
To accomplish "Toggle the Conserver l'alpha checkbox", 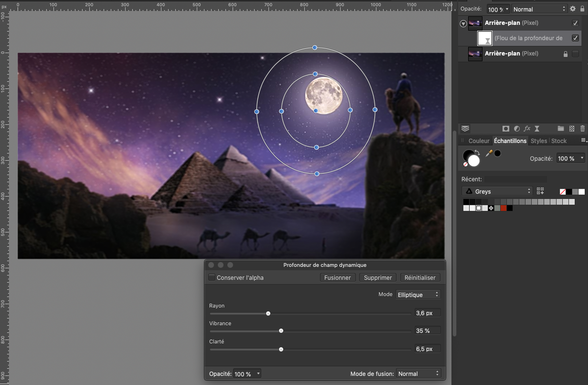I will point(212,278).
